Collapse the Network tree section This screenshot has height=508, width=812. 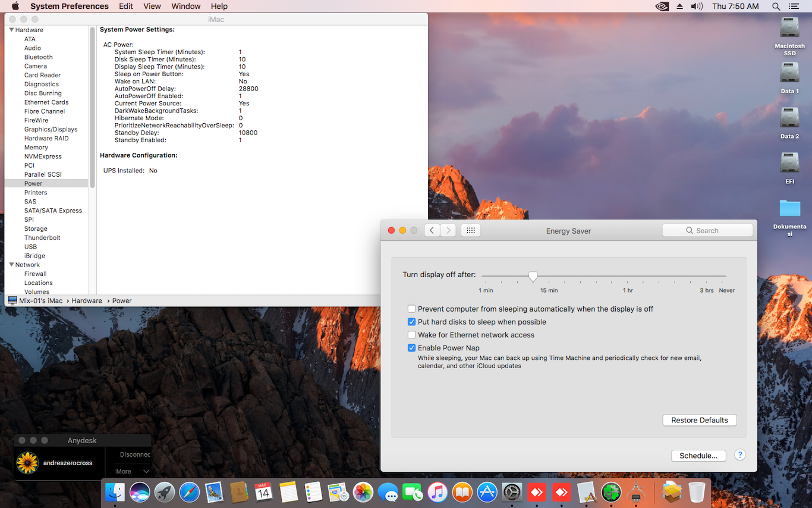(11, 265)
